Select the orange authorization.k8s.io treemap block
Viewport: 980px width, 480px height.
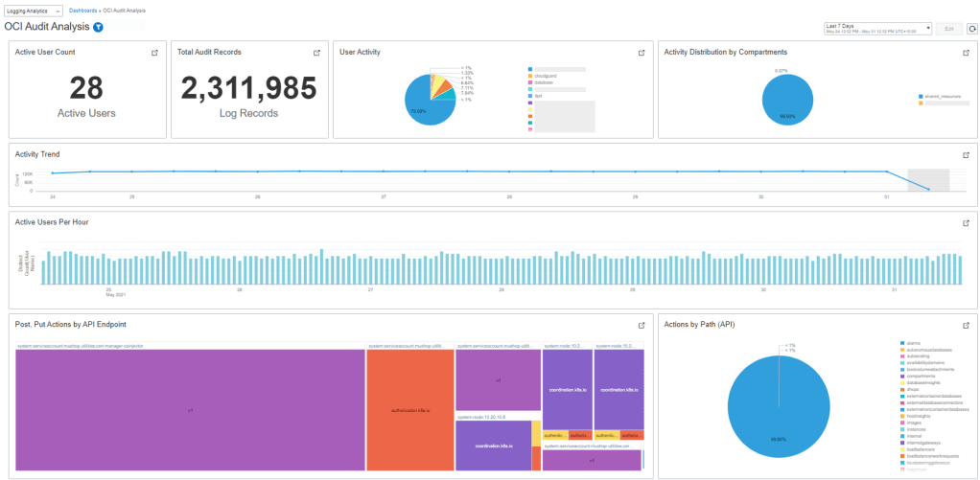coord(409,409)
